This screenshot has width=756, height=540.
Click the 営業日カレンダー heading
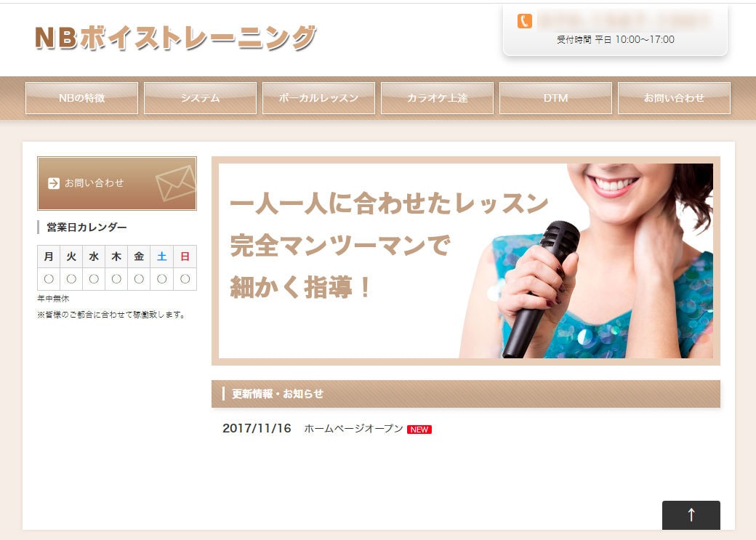[87, 227]
